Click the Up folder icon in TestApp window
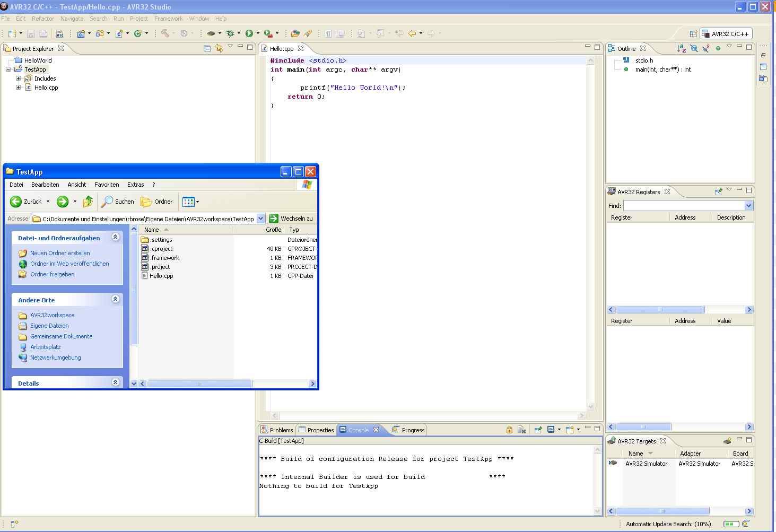 pos(88,202)
